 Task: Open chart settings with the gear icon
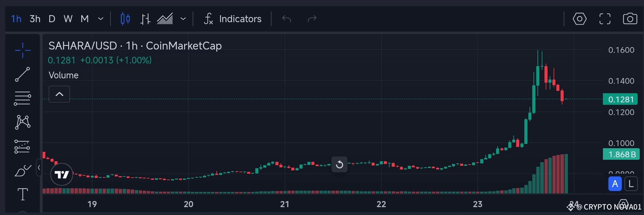pyautogui.click(x=579, y=19)
